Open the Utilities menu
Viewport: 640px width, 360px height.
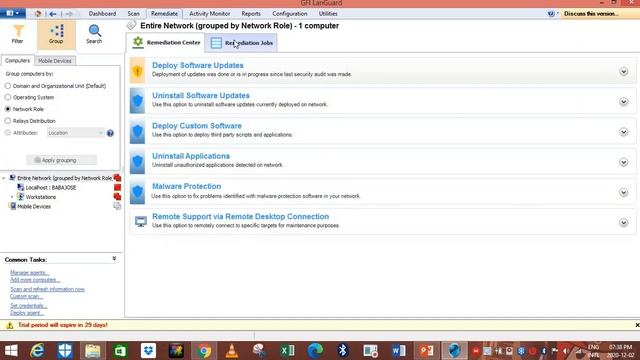pyautogui.click(x=328, y=13)
